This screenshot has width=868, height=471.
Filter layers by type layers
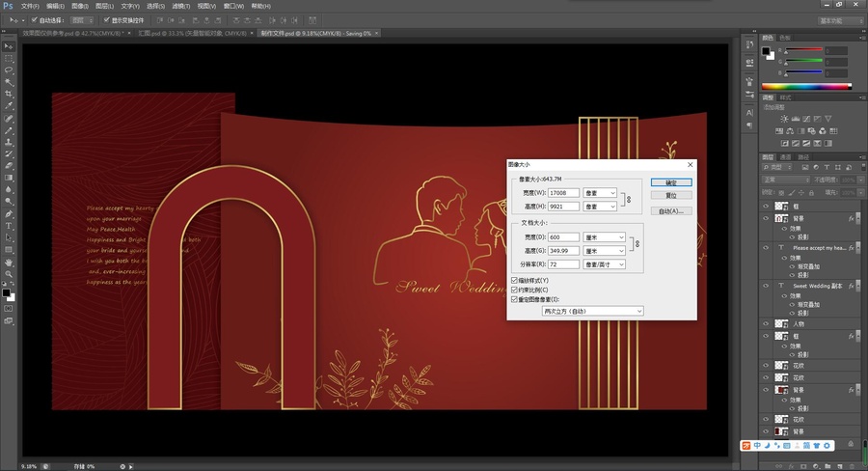coord(827,167)
